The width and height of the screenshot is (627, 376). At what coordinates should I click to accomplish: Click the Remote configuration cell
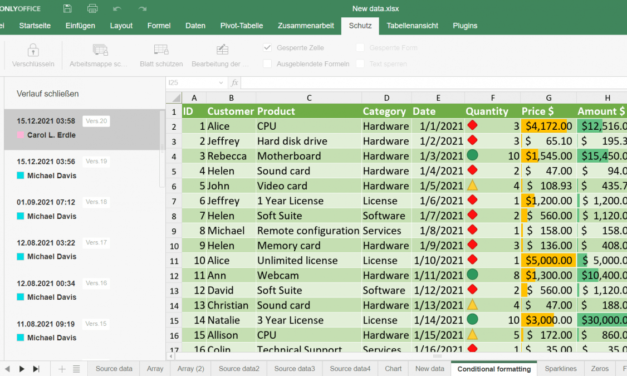coord(309,231)
